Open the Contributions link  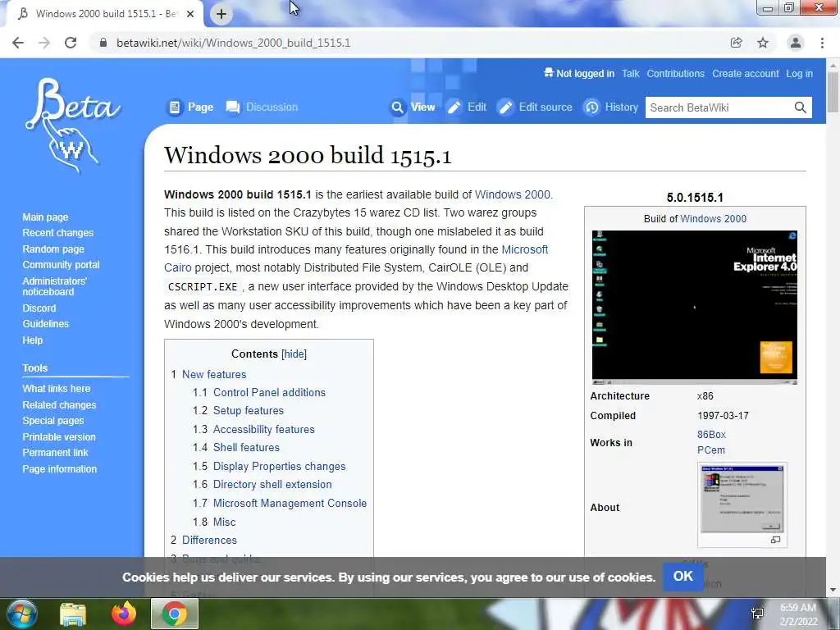tap(676, 74)
